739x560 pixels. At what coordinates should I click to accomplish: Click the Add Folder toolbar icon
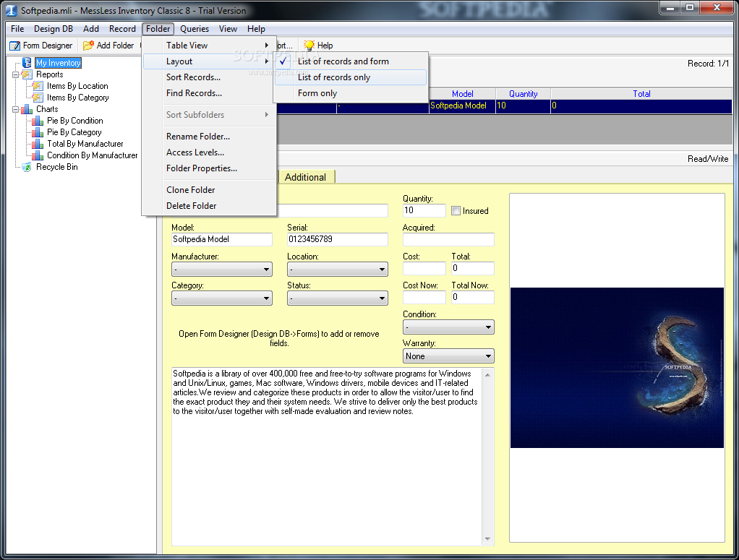[88, 46]
